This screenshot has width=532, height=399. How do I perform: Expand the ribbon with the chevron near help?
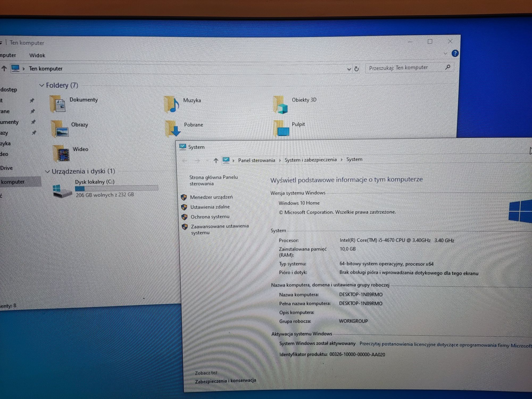pyautogui.click(x=445, y=54)
